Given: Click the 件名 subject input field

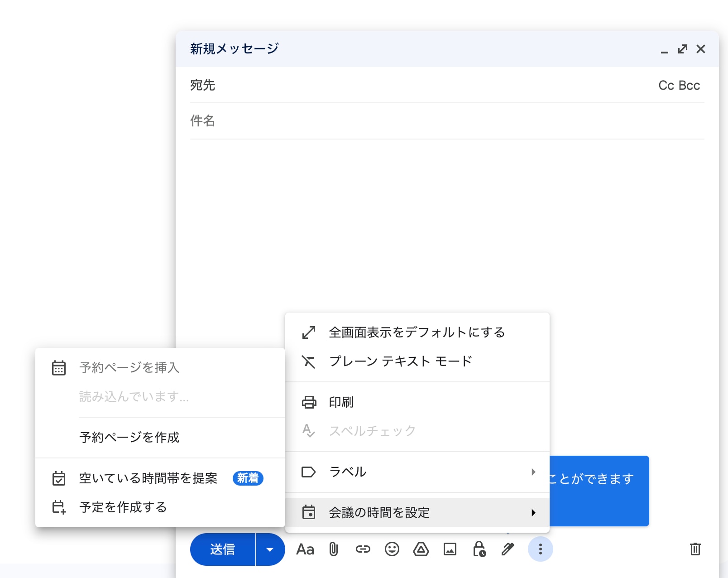Looking at the screenshot, I should tap(317, 121).
